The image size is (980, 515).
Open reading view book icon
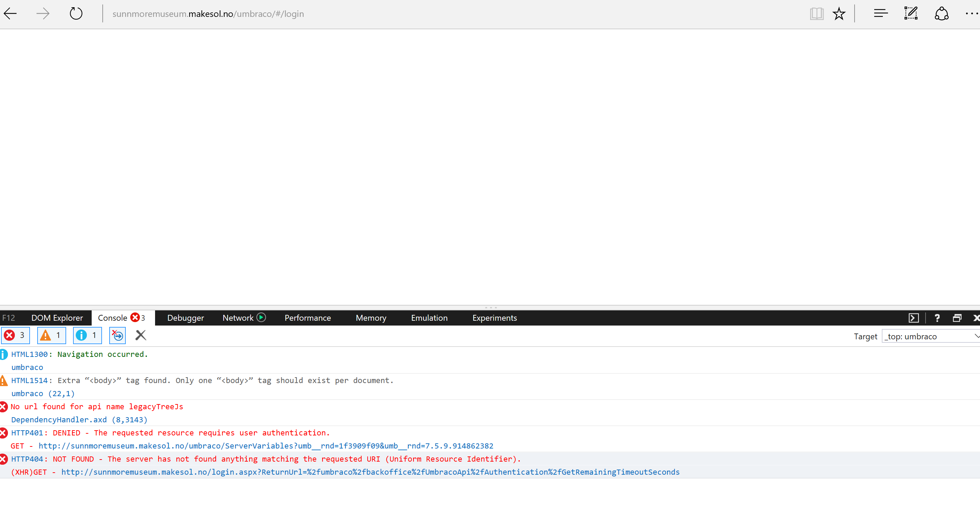click(x=816, y=14)
